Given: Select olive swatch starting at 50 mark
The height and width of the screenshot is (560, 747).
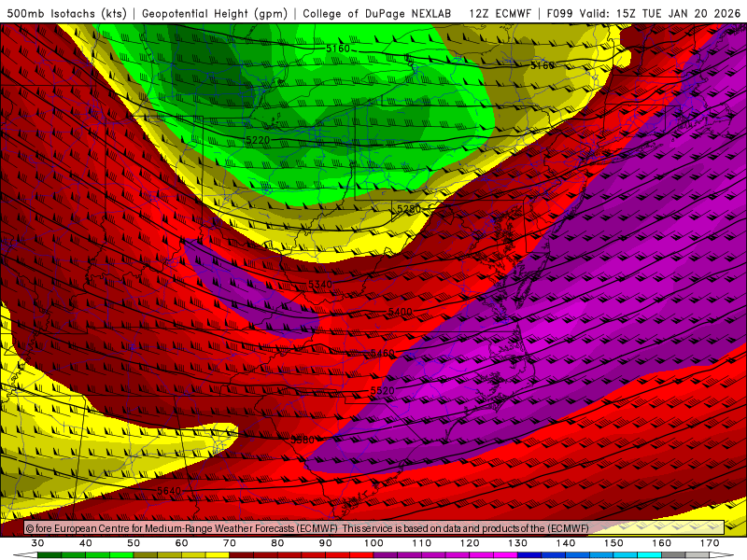Looking at the screenshot, I should click(146, 554).
